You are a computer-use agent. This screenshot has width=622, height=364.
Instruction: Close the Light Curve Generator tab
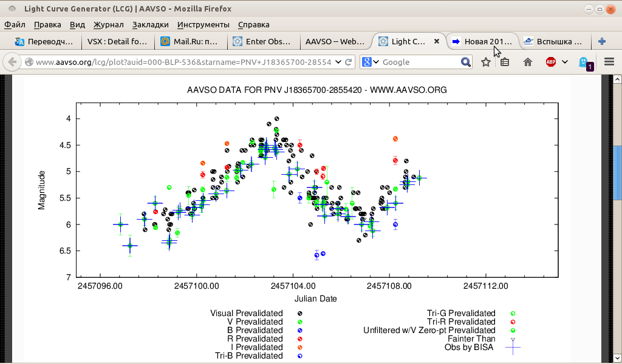436,41
